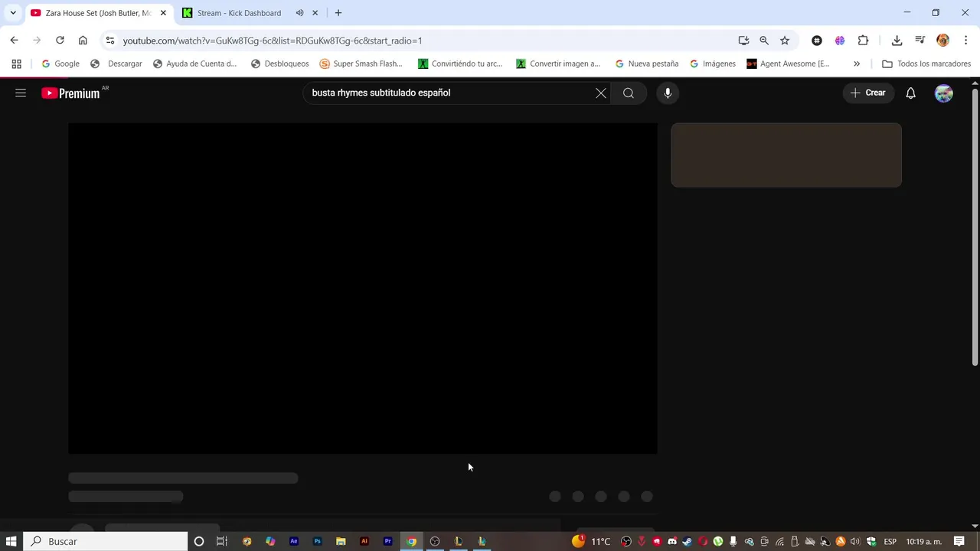980x551 pixels.
Task: Open Todos los marcadores folder
Action: coord(926,64)
